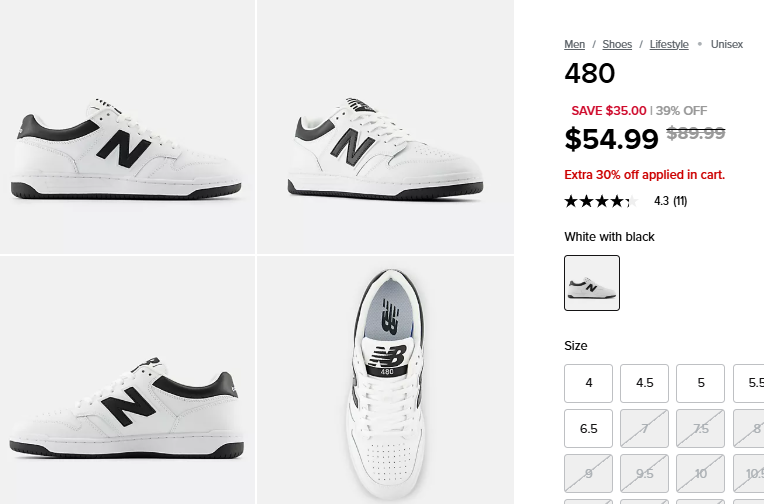The image size is (764, 504).
Task: Open the side profile shoe image
Action: (x=127, y=126)
